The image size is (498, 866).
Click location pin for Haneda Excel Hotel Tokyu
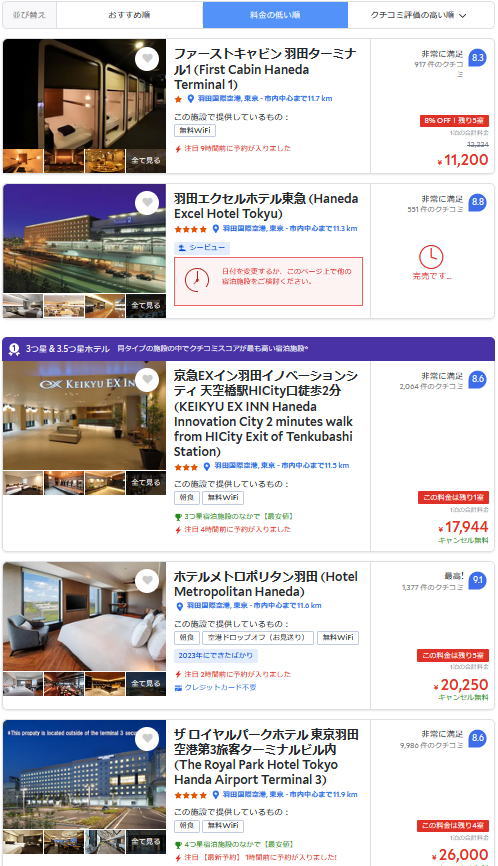(x=216, y=229)
